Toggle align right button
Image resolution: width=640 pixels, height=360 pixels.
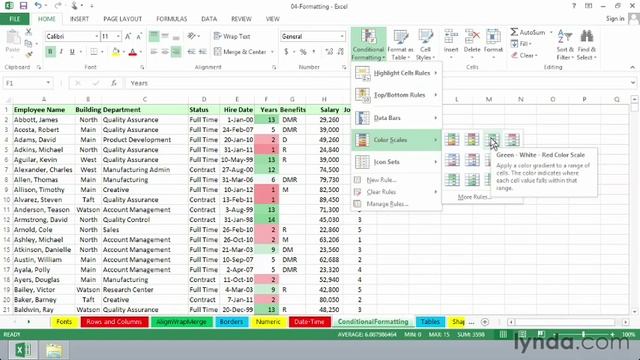tap(176, 52)
